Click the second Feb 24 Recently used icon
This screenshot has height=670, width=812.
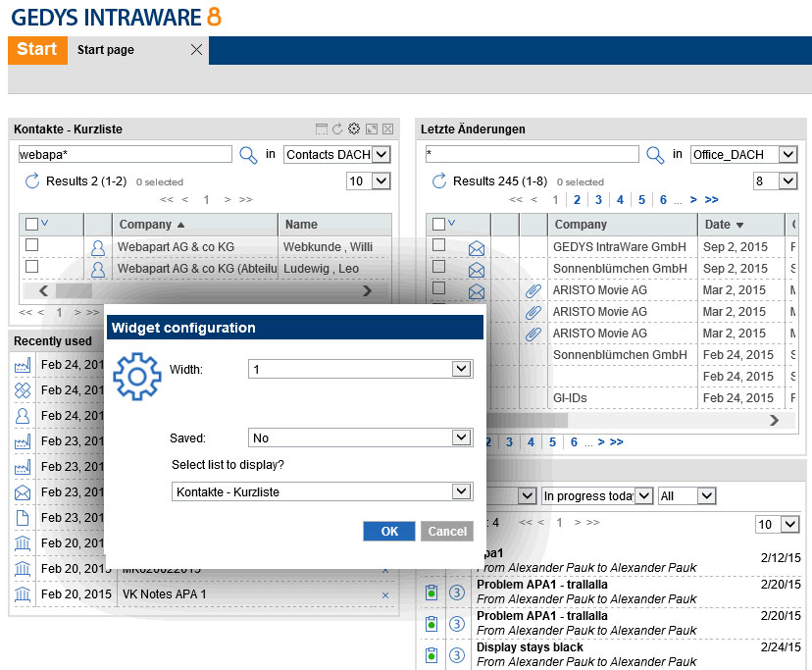point(23,390)
